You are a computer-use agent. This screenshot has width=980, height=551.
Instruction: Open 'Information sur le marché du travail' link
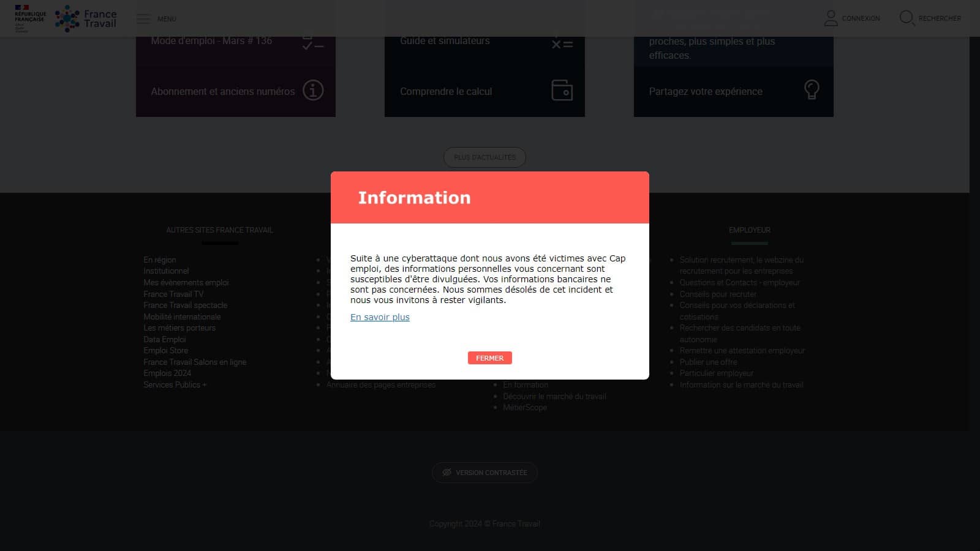[741, 384]
